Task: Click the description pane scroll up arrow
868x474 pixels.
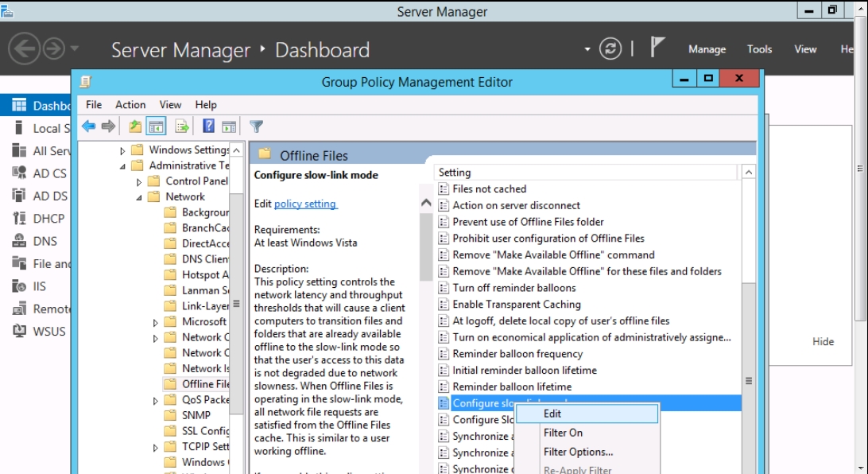Action: [x=426, y=204]
